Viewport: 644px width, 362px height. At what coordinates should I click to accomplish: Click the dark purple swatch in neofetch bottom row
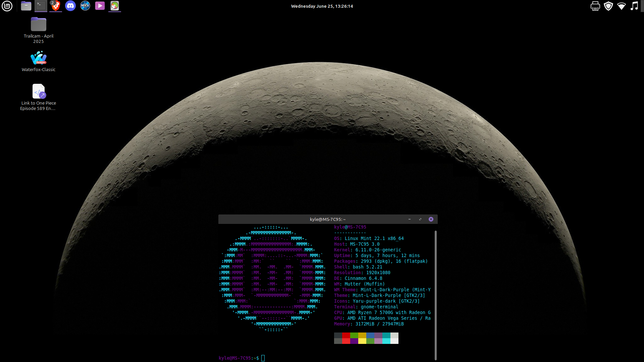coord(354,341)
